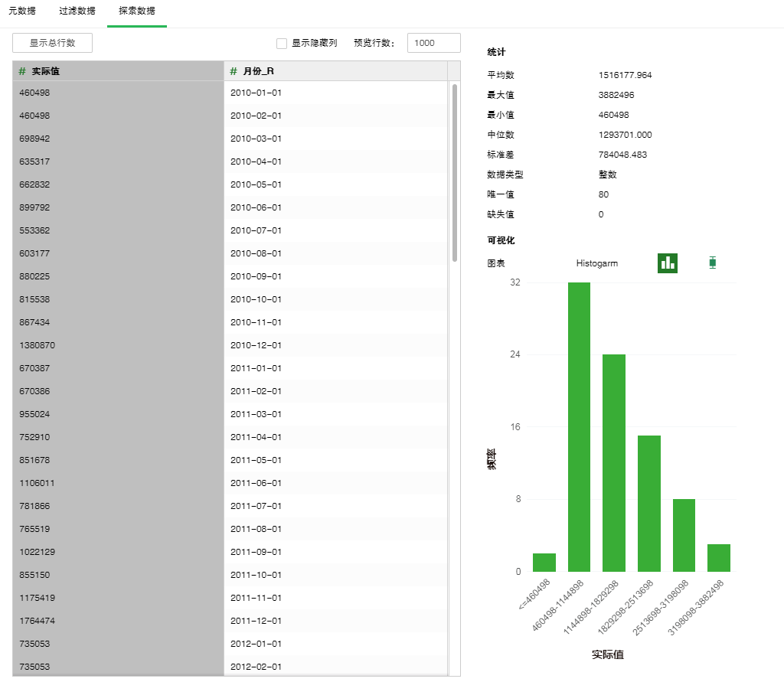Viewport: 784px width, 682px height.
Task: Switch to the box plot chart icon
Action: 713,263
